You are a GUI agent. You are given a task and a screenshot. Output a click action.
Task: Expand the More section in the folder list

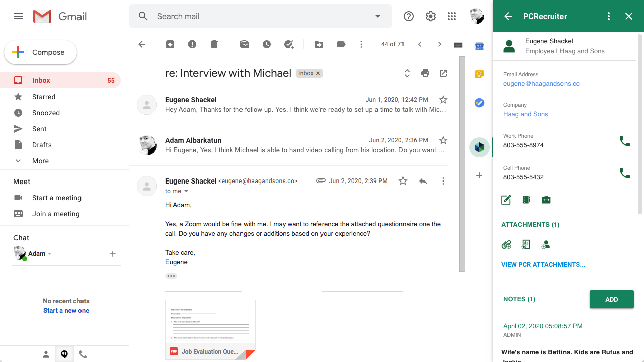pyautogui.click(x=41, y=160)
